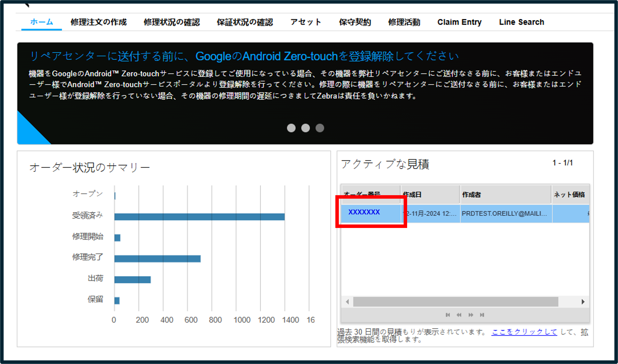Go to previous page of quotes table

click(x=459, y=315)
